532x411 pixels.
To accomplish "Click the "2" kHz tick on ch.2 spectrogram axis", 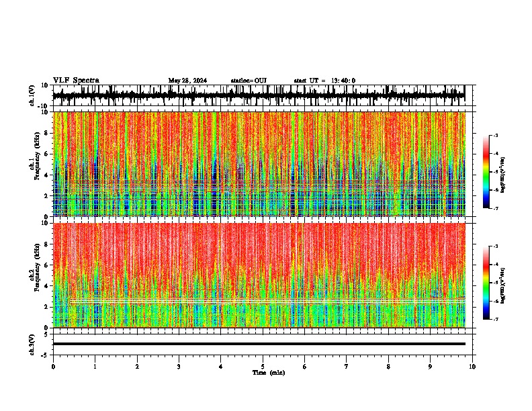I will click(47, 307).
